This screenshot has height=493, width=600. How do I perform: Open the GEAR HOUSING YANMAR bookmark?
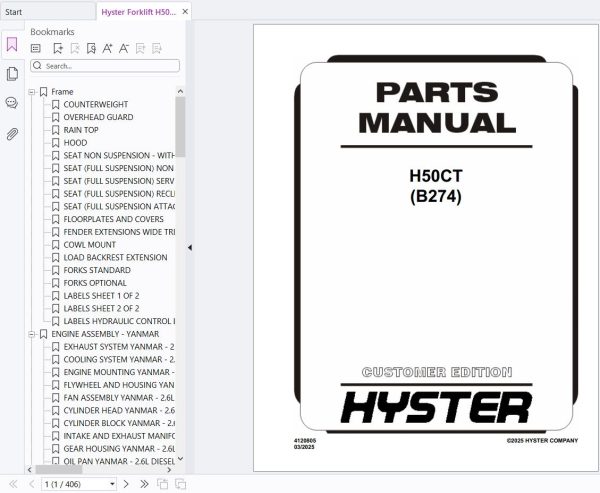coord(119,449)
